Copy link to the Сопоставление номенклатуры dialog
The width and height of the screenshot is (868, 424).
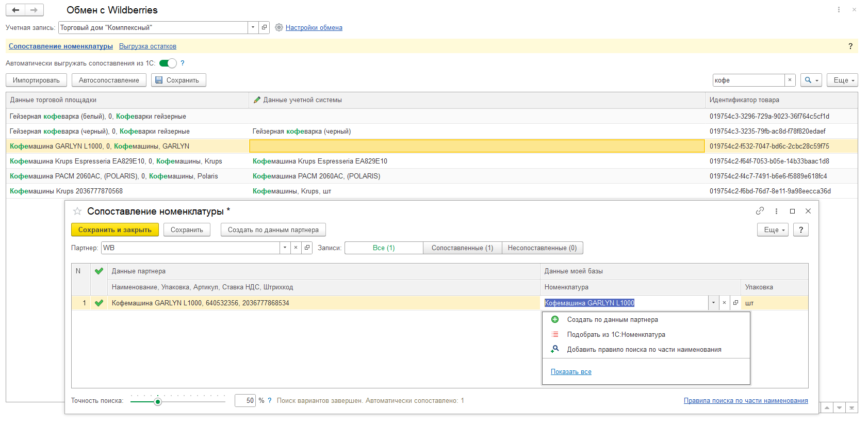pyautogui.click(x=760, y=211)
